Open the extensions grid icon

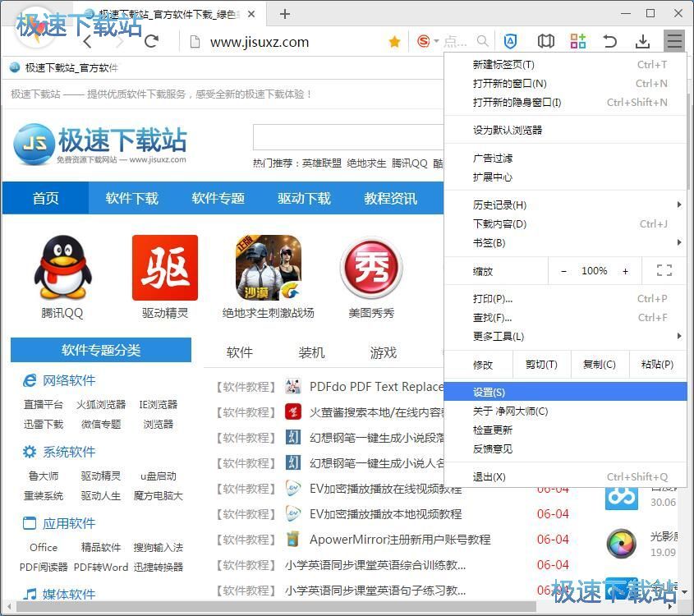(x=578, y=41)
